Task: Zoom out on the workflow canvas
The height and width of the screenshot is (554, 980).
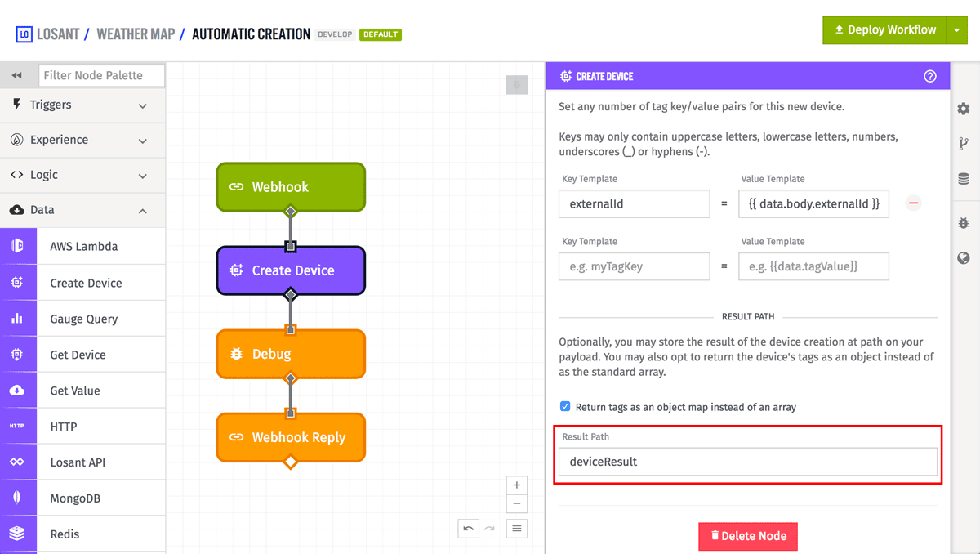Action: click(517, 504)
